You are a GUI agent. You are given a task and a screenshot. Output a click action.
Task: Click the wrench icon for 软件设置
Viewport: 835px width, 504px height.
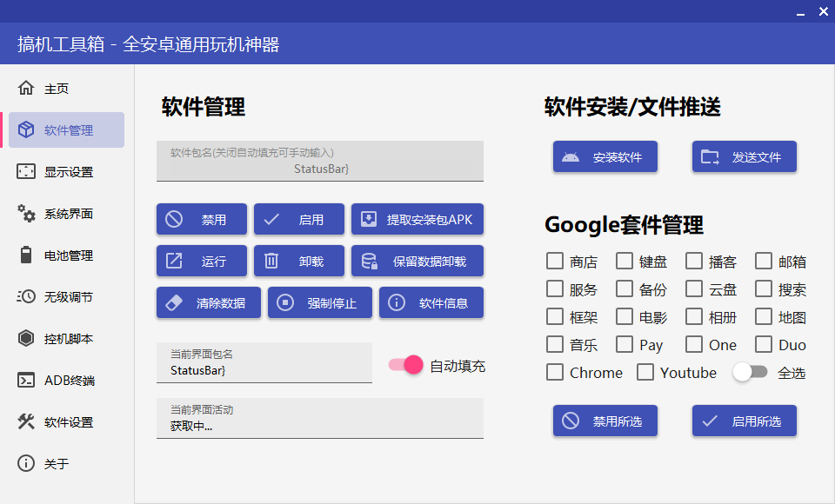point(27,421)
